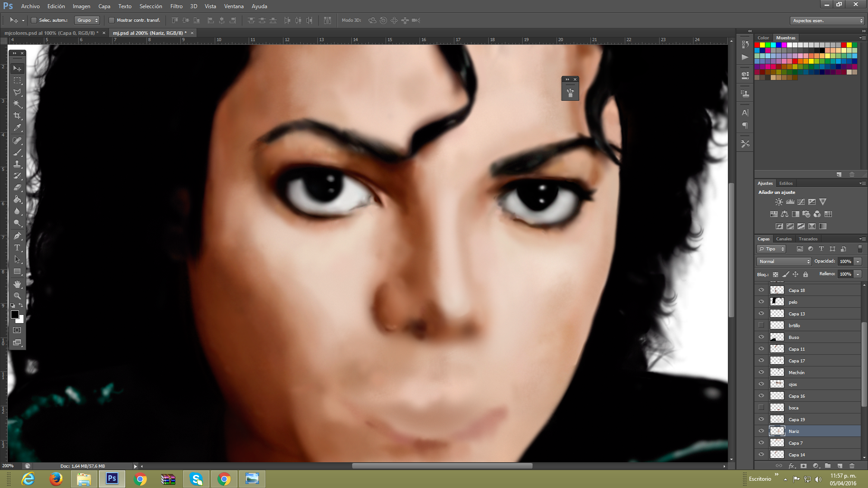Change the screen mode
The image size is (868, 488).
point(17,343)
